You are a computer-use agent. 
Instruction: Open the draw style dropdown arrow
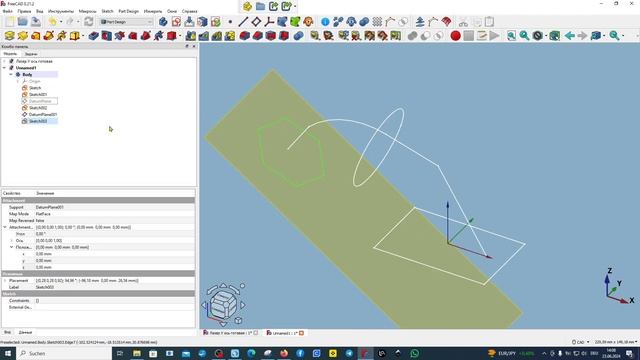tap(547, 36)
